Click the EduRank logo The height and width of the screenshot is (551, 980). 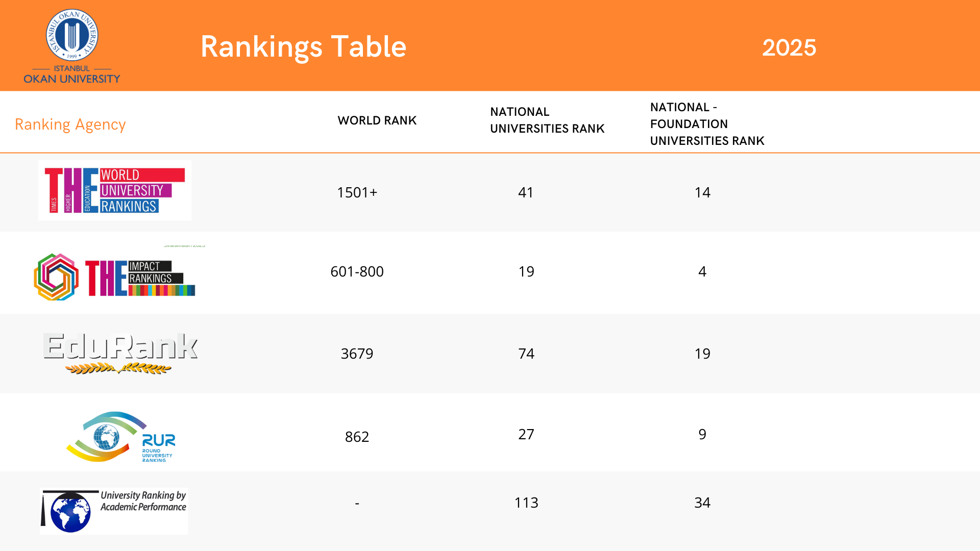[x=120, y=353]
